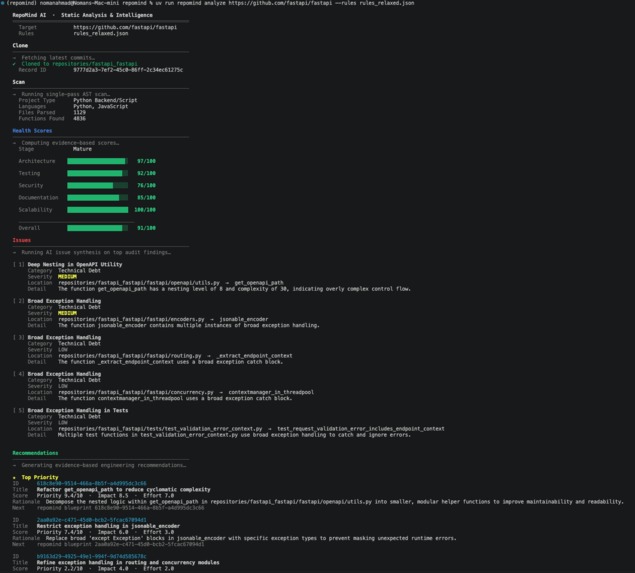Click Languages value 'Python, JavaScript'

(x=100, y=106)
